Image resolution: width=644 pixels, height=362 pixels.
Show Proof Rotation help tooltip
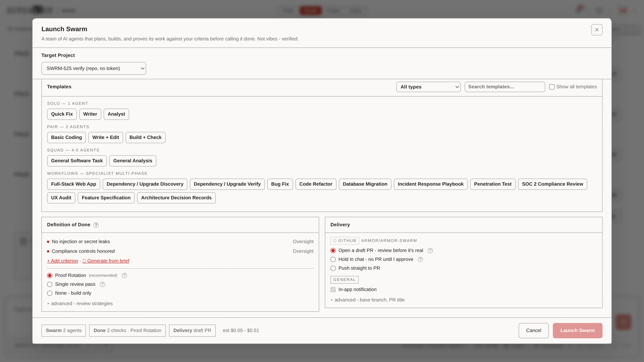124,275
